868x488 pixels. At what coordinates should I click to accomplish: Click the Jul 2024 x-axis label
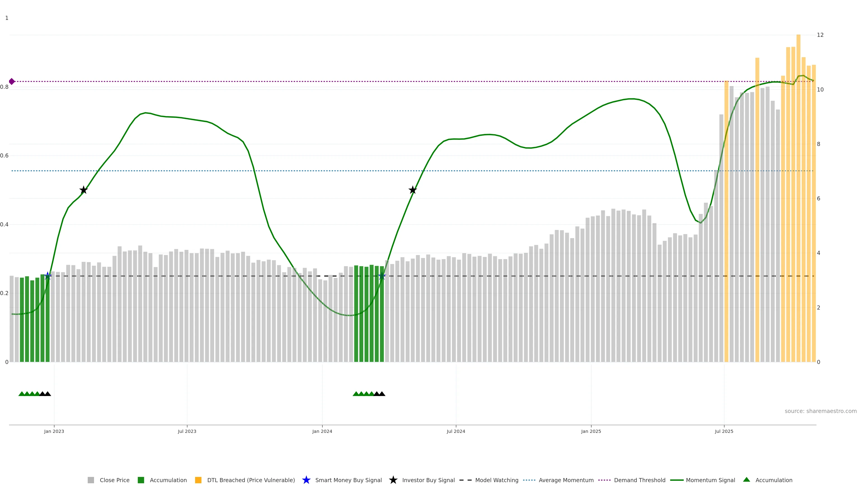coord(455,431)
